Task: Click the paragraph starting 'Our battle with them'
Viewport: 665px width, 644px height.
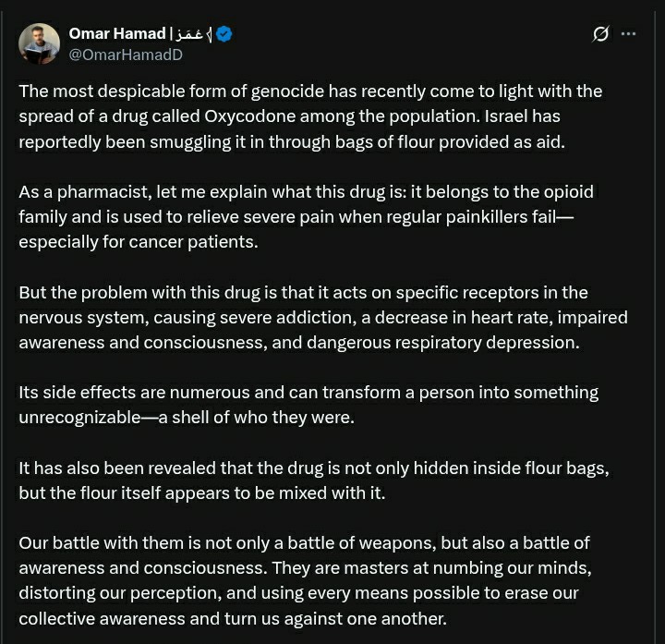Action: coord(306,581)
